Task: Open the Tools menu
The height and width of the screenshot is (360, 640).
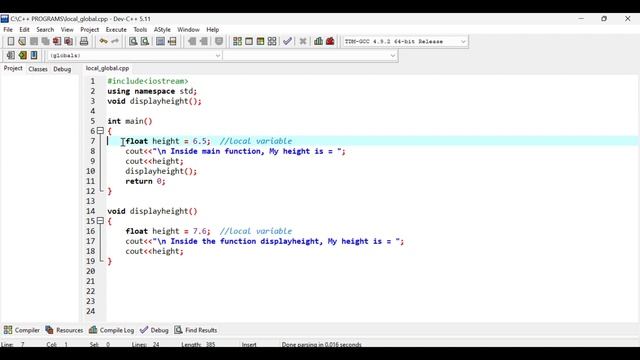Action: 140,29
